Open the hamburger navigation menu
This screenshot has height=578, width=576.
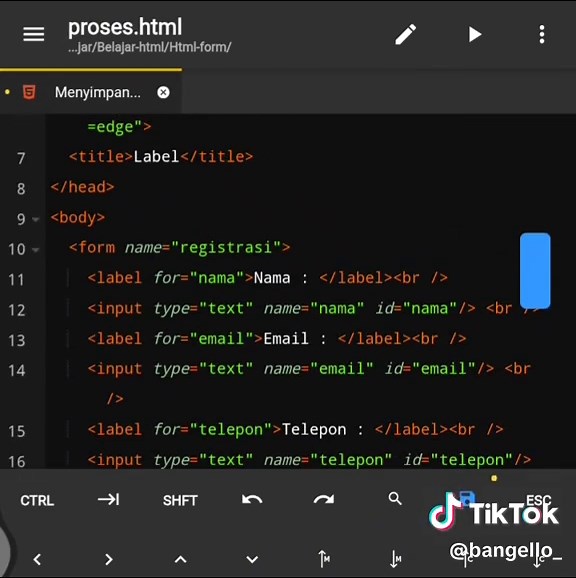click(34, 34)
